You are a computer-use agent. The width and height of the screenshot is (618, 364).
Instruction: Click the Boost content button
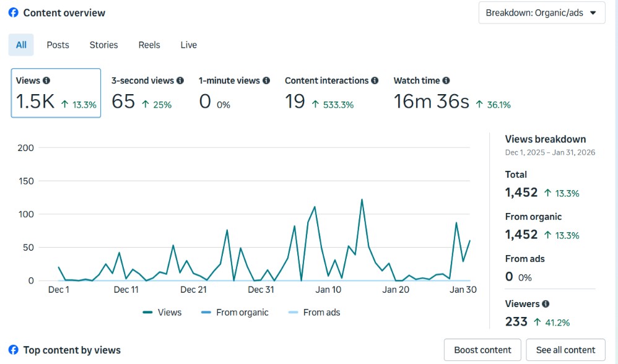(482, 350)
